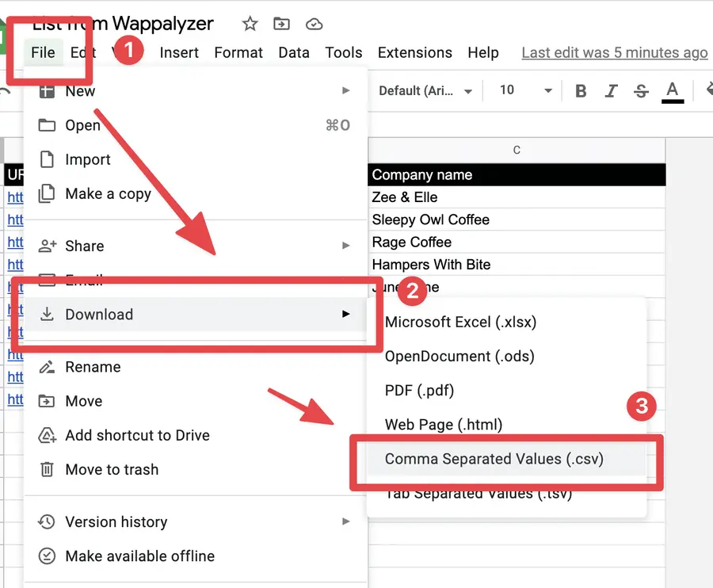Open the Format menu
The image size is (713, 588).
238,53
